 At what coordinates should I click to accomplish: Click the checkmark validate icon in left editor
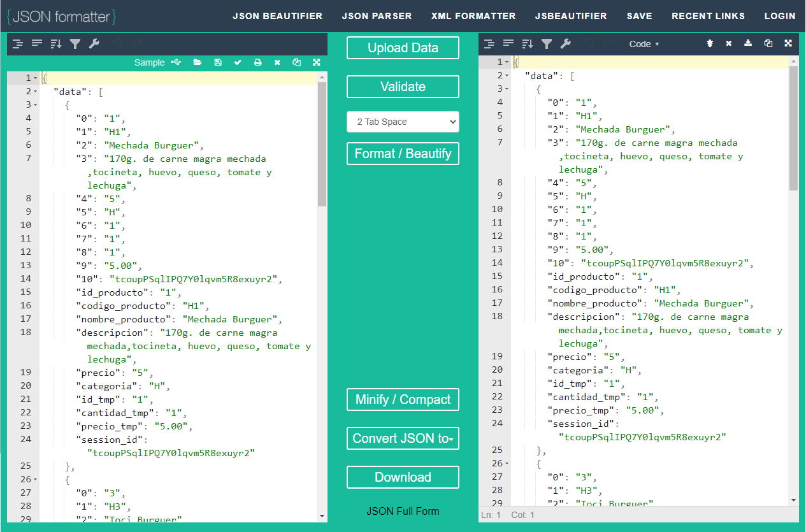click(238, 62)
